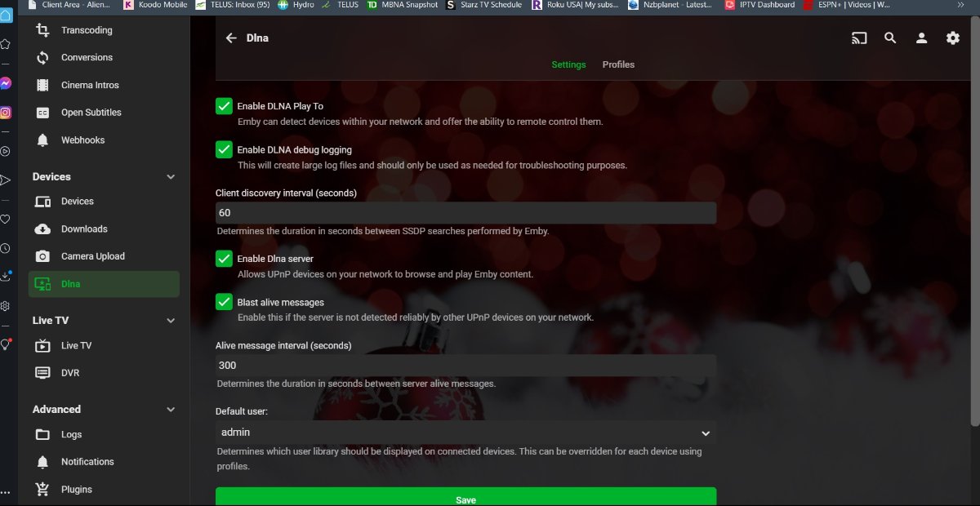Open Starz TV Schedule bookmark

pos(483,5)
